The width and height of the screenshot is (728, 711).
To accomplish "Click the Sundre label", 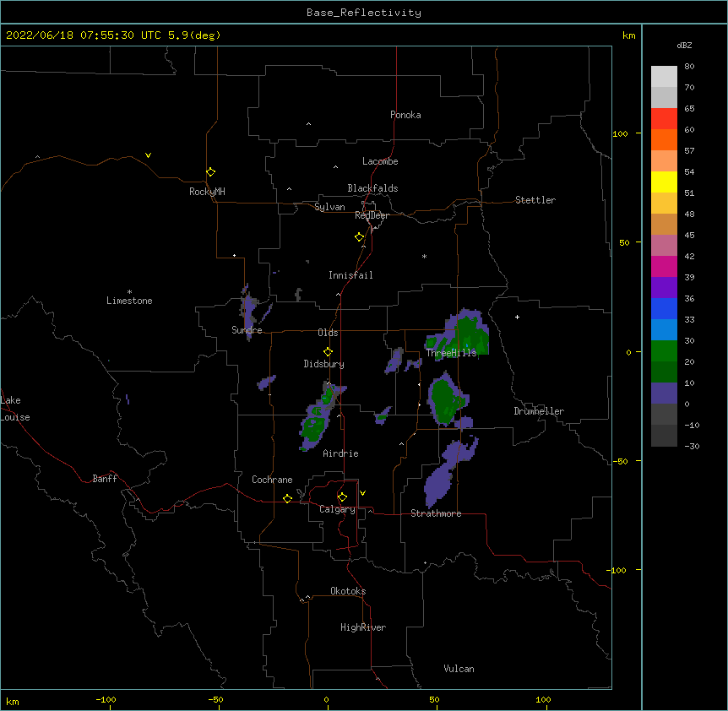I will click(x=247, y=330).
